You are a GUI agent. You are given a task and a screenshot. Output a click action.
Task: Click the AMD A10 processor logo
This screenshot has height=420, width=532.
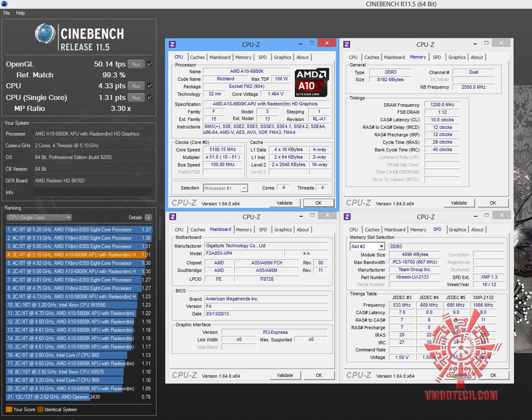coord(312,82)
